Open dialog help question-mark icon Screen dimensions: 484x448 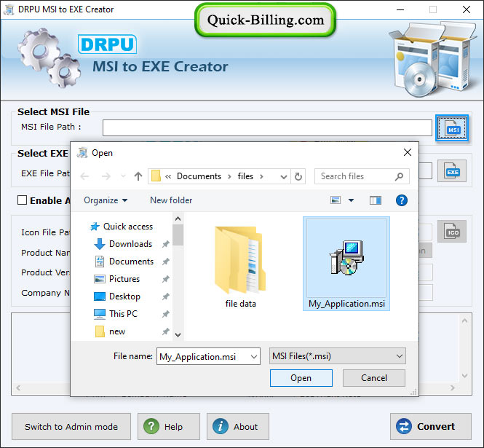click(x=401, y=200)
